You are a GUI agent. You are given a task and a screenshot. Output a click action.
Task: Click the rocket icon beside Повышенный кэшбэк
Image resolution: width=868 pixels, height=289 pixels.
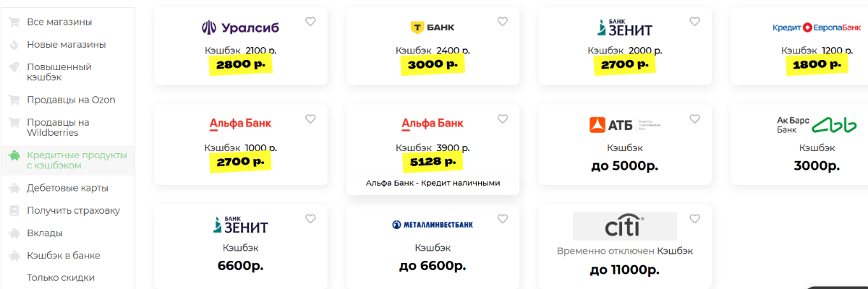point(13,67)
